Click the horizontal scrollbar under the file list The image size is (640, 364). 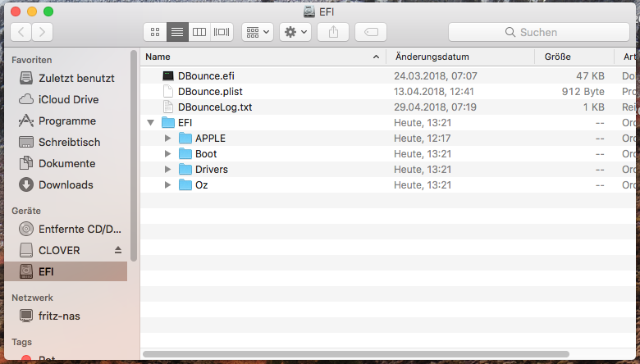(x=356, y=354)
